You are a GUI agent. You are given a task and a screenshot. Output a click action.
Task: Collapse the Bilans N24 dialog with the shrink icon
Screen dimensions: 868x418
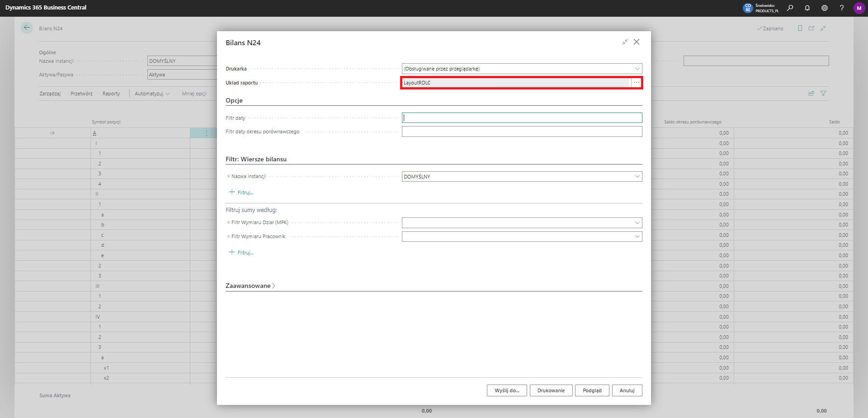[x=625, y=42]
